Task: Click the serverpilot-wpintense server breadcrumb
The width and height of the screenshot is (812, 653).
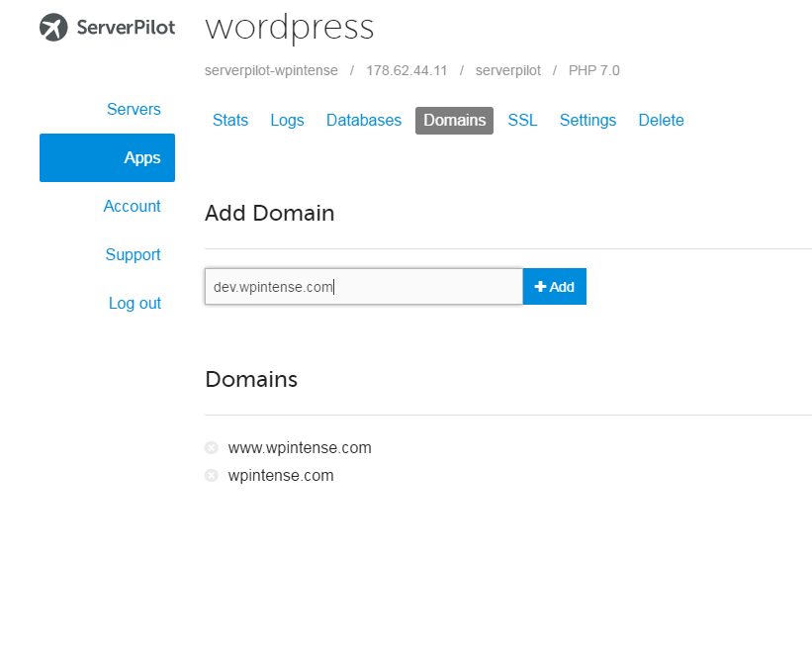Action: click(x=271, y=70)
